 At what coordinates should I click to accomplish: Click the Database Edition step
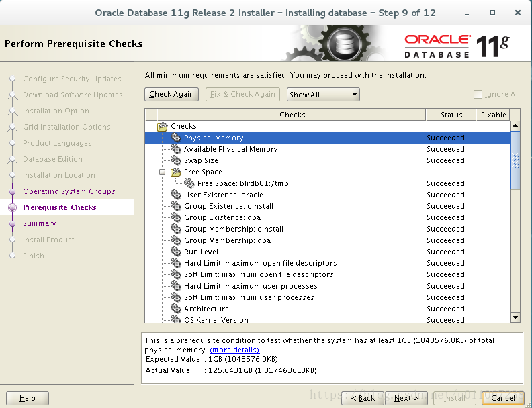pos(52,159)
